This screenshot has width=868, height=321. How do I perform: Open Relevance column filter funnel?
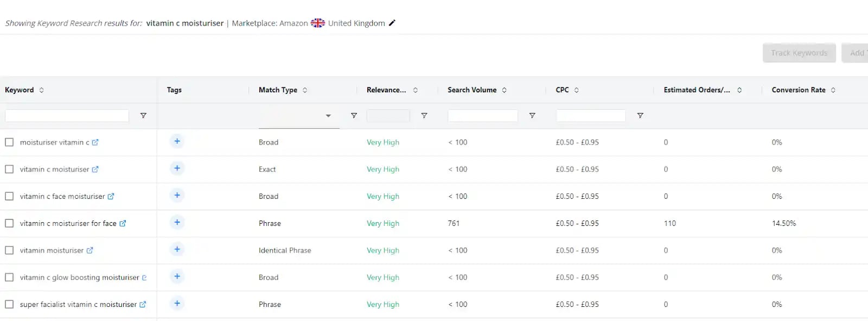424,116
